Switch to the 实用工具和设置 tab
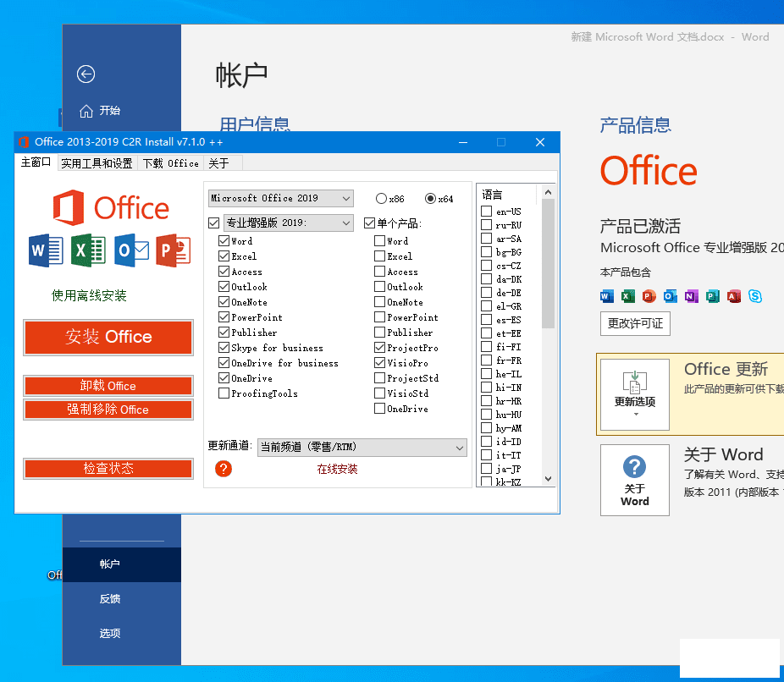The height and width of the screenshot is (682, 784). click(97, 163)
